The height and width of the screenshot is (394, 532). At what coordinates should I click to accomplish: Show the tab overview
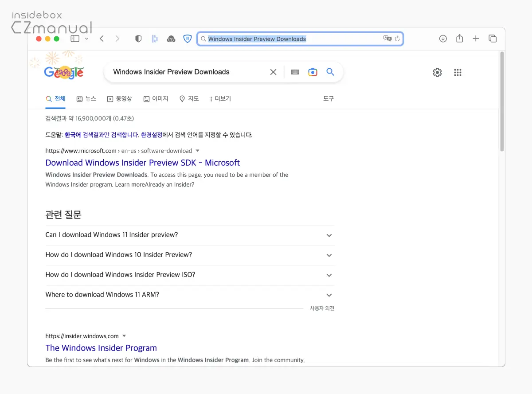click(x=493, y=39)
